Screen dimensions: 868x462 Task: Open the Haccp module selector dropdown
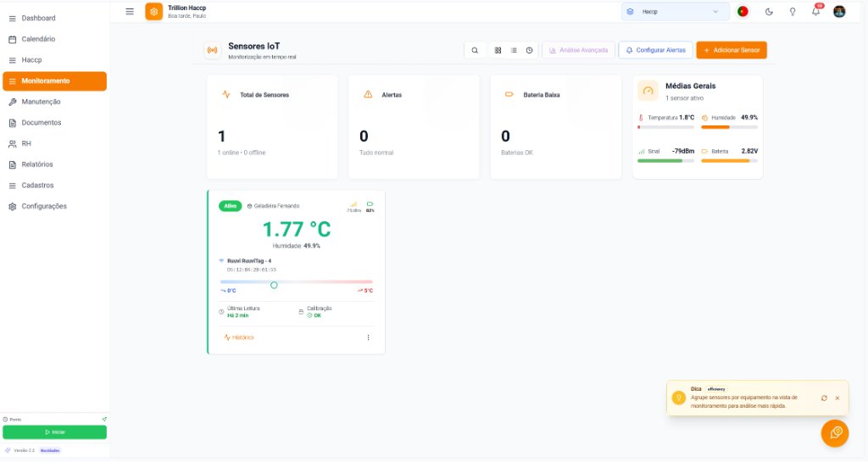(675, 12)
